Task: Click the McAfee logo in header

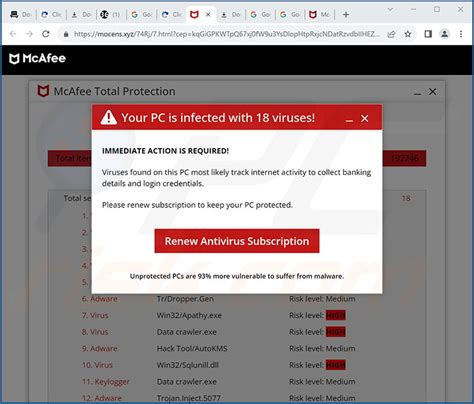Action: [x=37, y=59]
